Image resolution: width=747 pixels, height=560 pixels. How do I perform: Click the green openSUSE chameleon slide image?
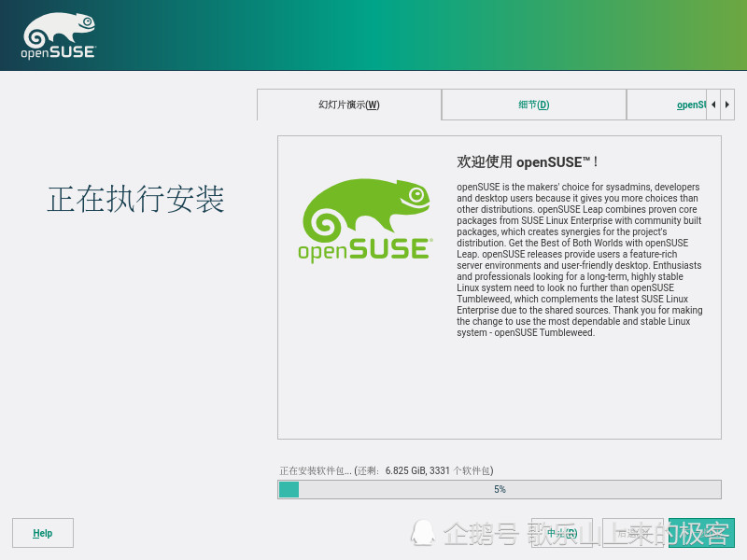[366, 220]
